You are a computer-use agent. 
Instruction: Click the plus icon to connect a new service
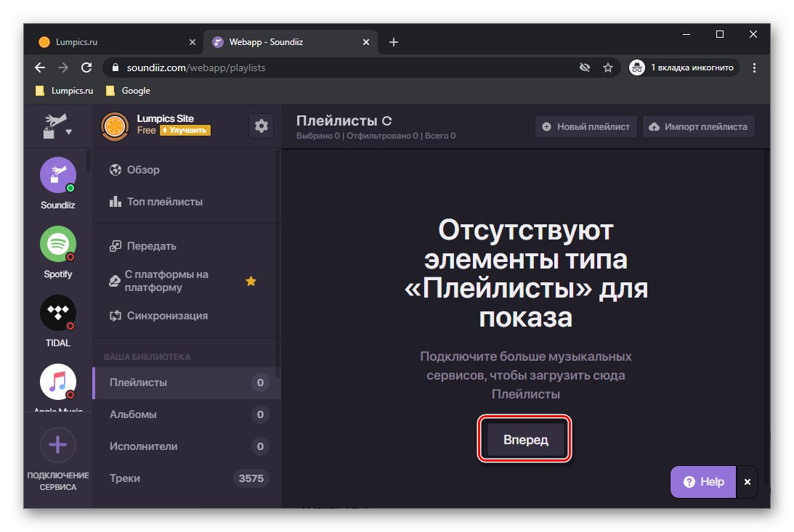point(57,444)
